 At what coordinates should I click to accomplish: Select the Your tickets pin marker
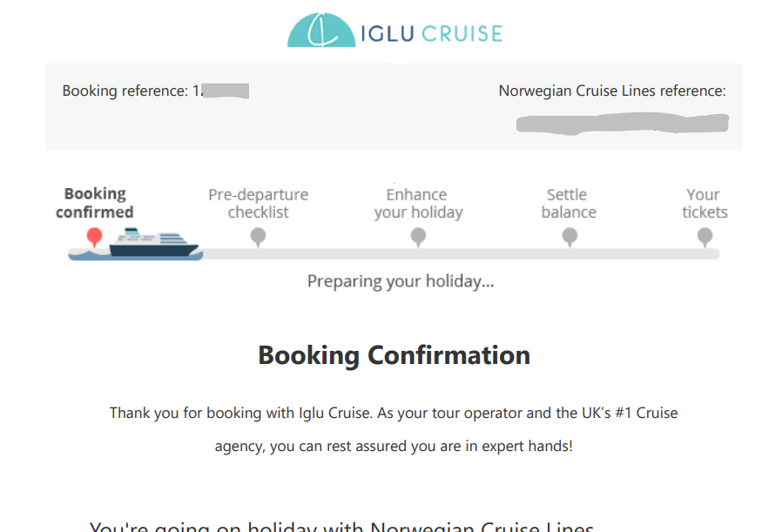[x=705, y=238]
